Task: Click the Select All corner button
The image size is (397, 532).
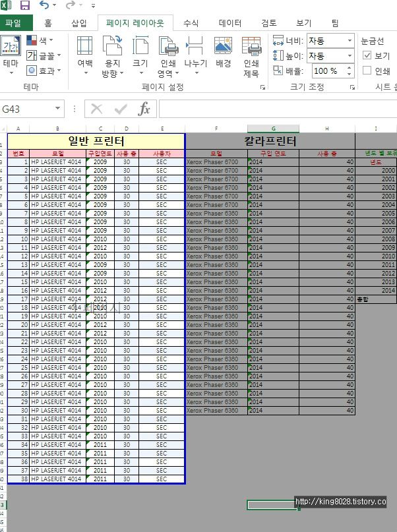Action: (3, 129)
